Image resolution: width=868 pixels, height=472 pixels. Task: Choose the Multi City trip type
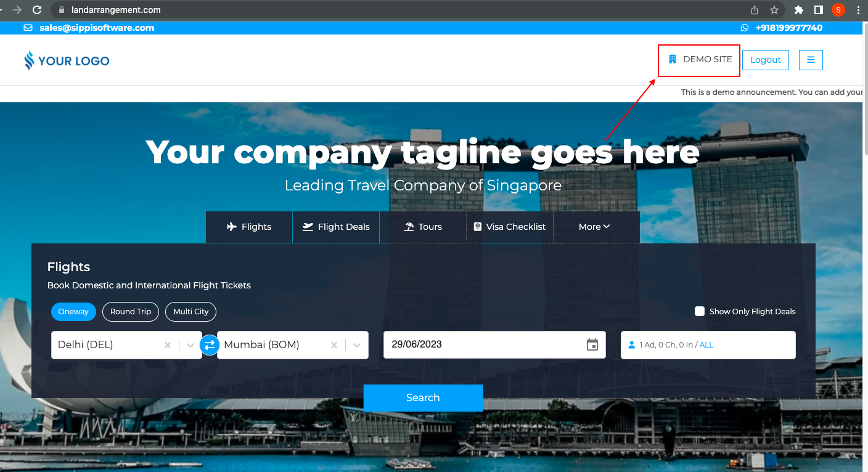click(190, 312)
